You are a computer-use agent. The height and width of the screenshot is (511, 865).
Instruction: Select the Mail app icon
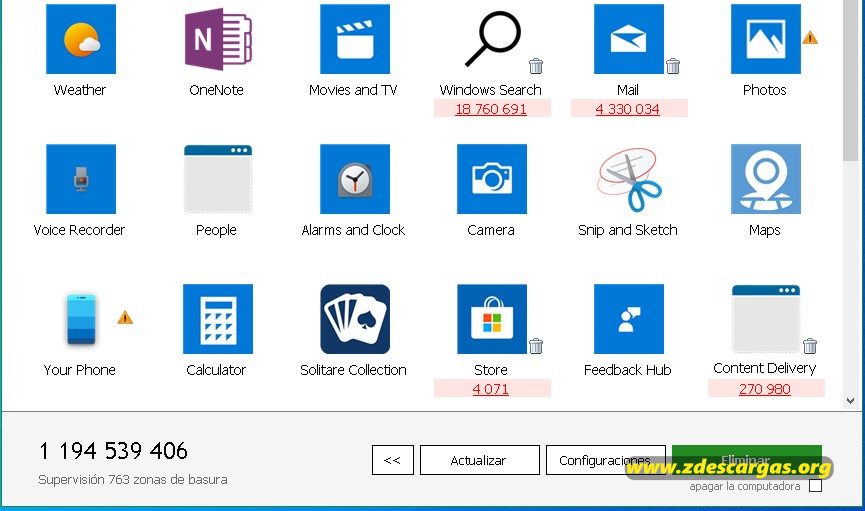(x=629, y=39)
